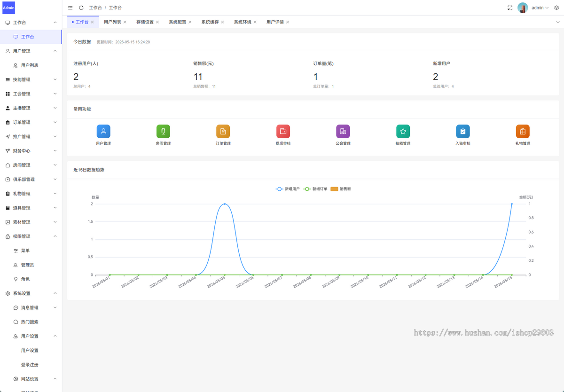Screen dimensions: 564x392
Task: Close the 用户列表 tab with its X
Action: click(125, 22)
